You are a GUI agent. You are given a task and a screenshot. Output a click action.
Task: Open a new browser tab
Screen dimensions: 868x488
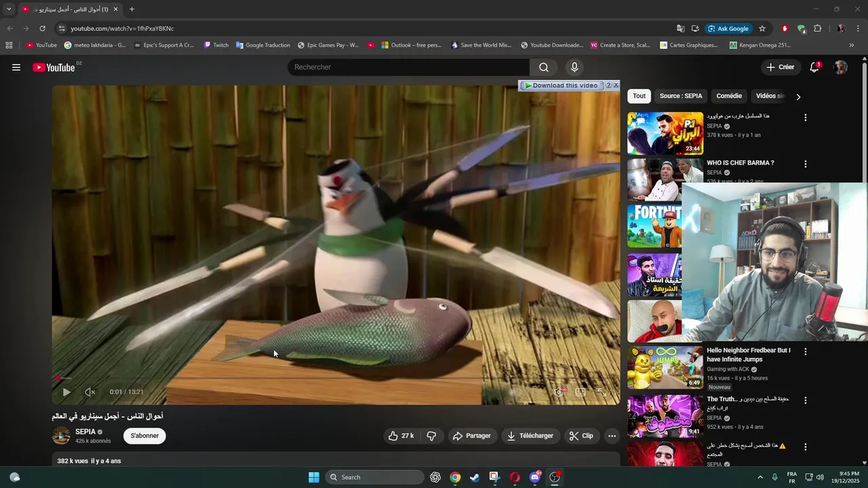132,9
